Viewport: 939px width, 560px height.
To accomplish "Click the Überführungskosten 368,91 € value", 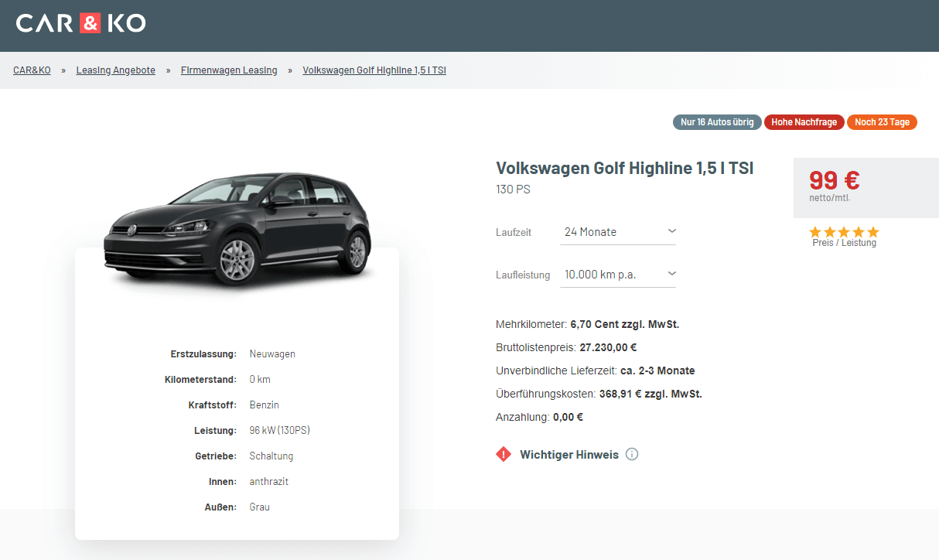I will click(650, 394).
